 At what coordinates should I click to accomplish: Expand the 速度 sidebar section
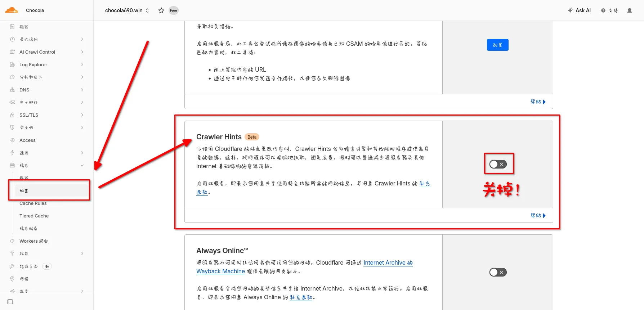click(x=82, y=153)
